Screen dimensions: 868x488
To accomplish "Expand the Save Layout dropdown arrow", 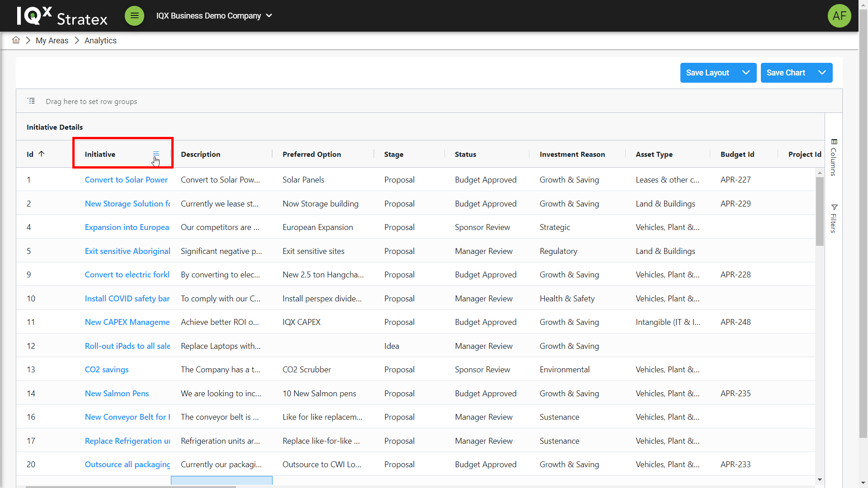I will (746, 73).
